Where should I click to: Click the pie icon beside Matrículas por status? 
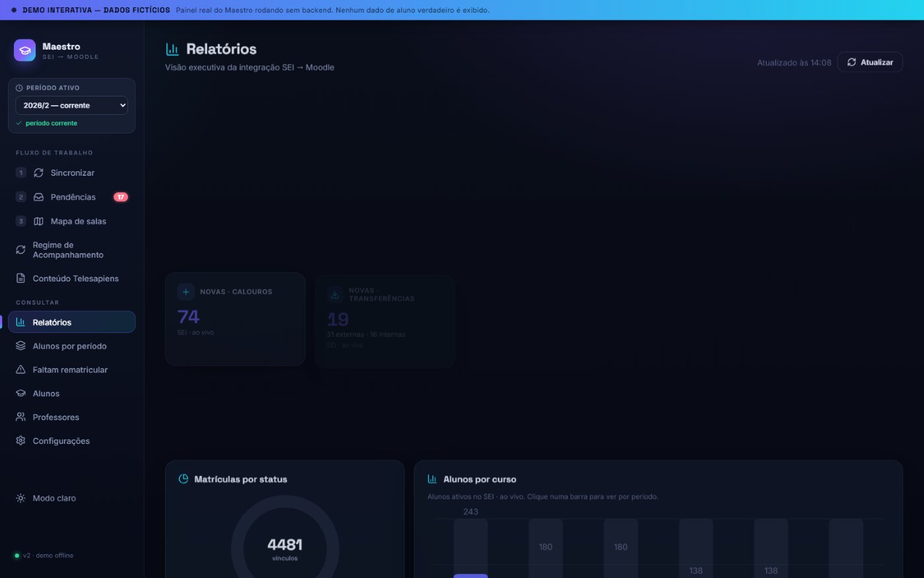click(x=183, y=479)
